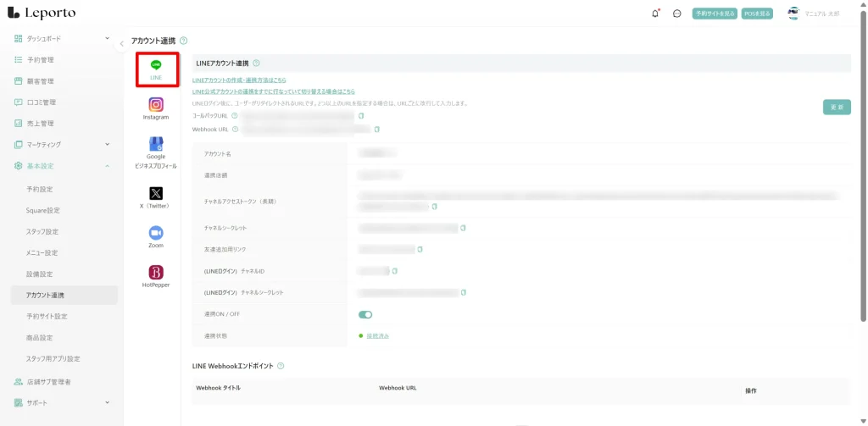868x426 pixels.
Task: Toggle the 連携ON / OFF switch
Action: coord(365,314)
